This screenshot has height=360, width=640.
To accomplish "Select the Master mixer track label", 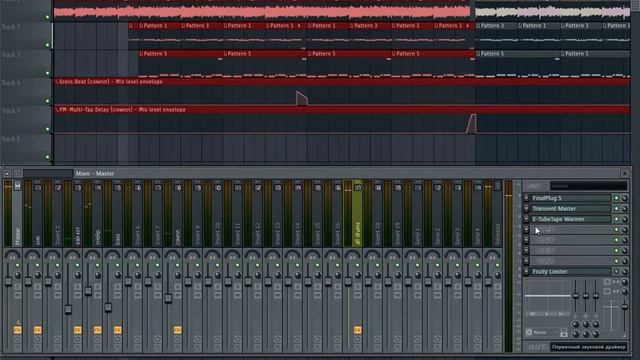I will point(17,214).
